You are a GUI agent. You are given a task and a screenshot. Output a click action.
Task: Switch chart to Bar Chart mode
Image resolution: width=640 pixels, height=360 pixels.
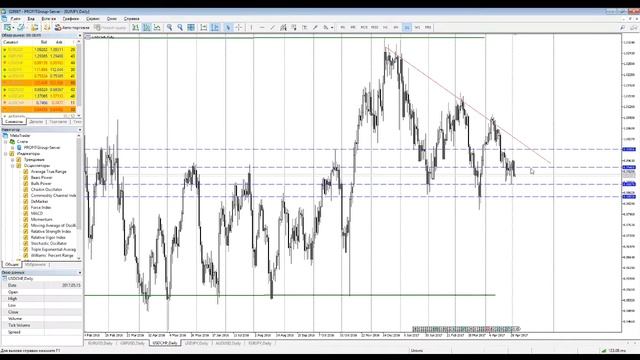(x=135, y=27)
